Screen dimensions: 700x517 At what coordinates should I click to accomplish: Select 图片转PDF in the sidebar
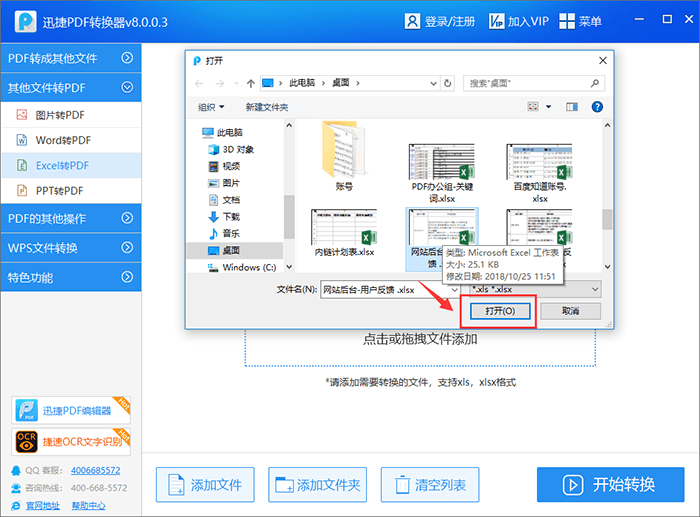coord(71,115)
